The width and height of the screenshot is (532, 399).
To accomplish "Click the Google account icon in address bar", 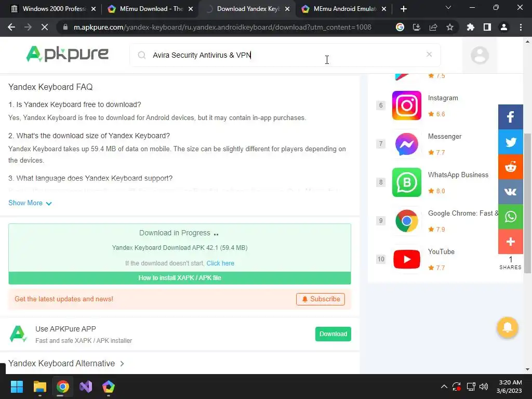I will pos(400,27).
